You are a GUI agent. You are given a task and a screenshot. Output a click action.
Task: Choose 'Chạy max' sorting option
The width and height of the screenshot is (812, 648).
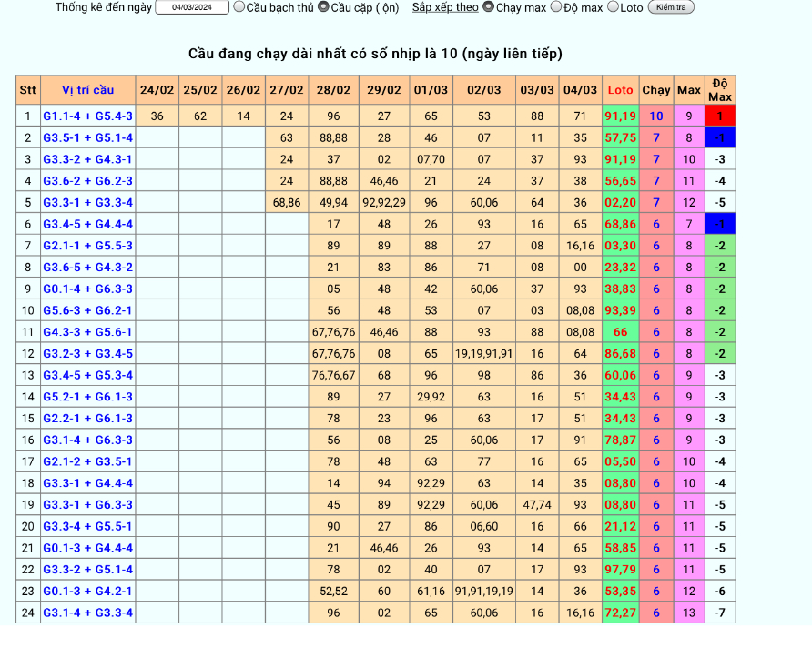coord(488,7)
